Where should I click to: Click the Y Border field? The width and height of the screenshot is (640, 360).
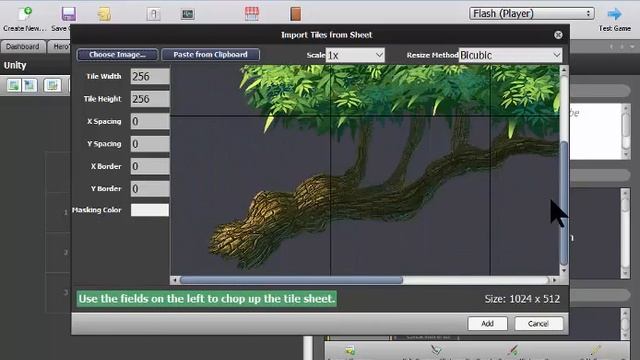(x=150, y=189)
